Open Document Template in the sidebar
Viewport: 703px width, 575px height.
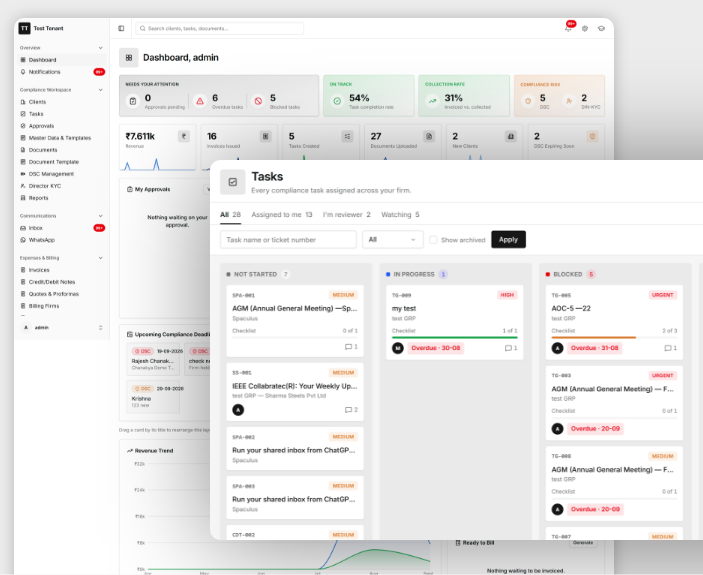click(62, 162)
